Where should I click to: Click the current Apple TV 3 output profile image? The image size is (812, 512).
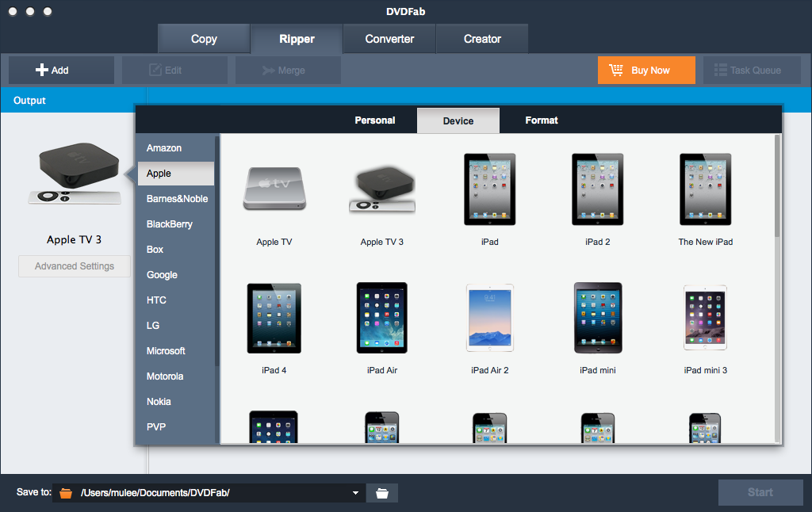tap(75, 174)
